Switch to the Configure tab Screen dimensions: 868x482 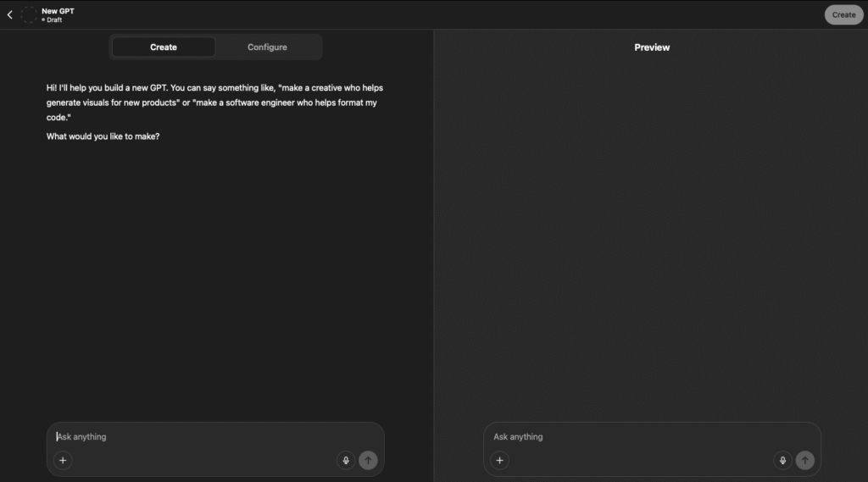[267, 47]
